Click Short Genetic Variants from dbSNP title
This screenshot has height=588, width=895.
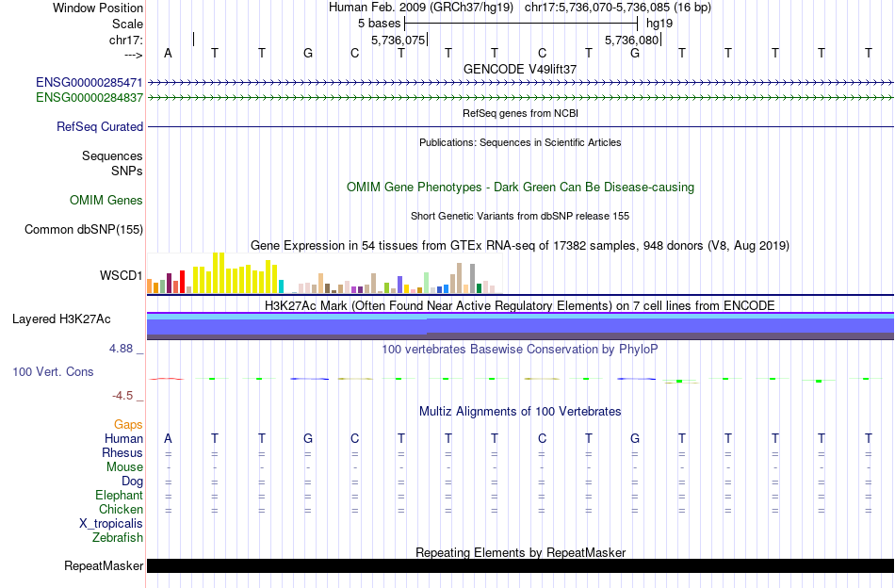click(520, 216)
